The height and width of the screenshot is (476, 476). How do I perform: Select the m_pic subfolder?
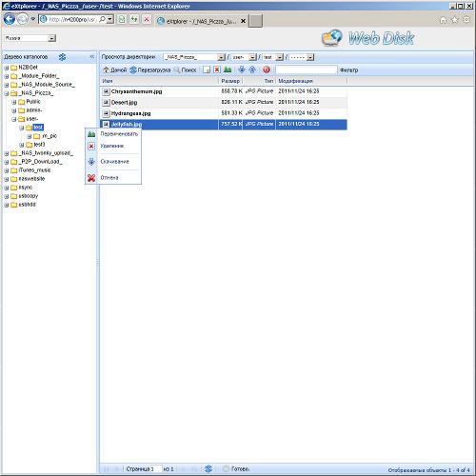(49, 136)
